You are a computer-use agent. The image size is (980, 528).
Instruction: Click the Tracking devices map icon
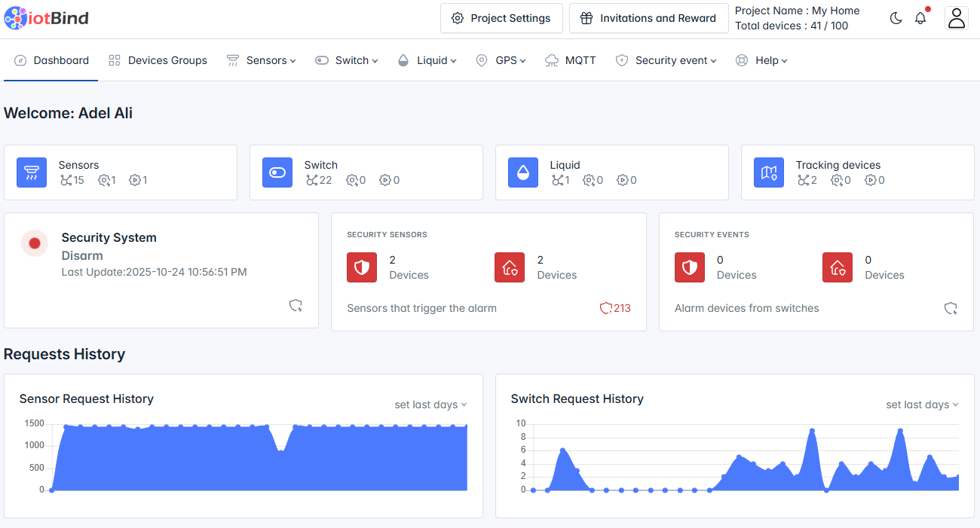click(769, 172)
